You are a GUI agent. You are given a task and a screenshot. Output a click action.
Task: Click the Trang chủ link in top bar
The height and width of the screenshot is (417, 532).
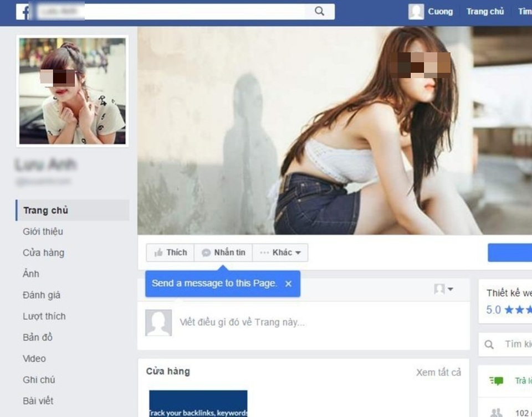(x=485, y=12)
